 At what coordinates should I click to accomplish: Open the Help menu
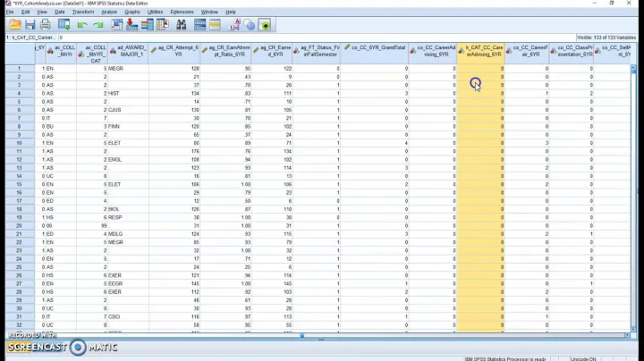pyautogui.click(x=231, y=12)
